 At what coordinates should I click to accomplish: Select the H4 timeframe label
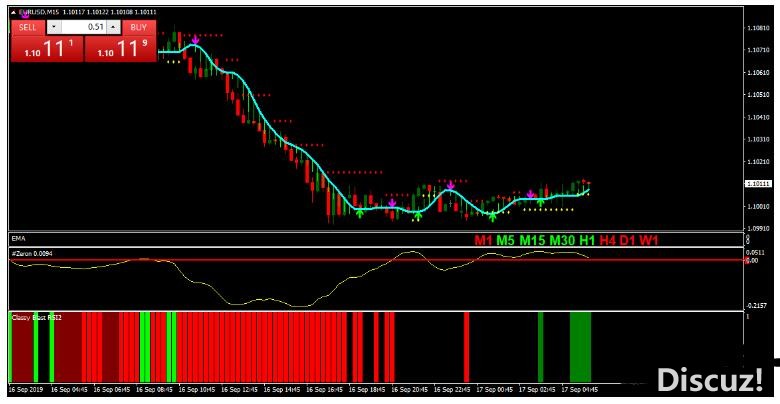pos(607,240)
